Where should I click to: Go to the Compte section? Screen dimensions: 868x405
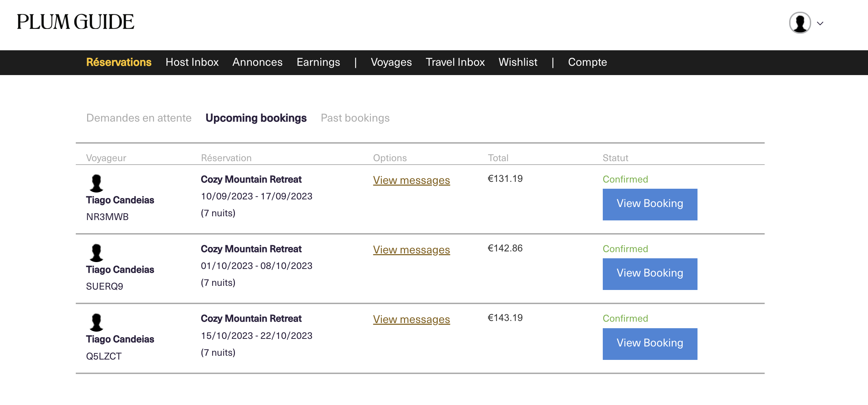[587, 62]
